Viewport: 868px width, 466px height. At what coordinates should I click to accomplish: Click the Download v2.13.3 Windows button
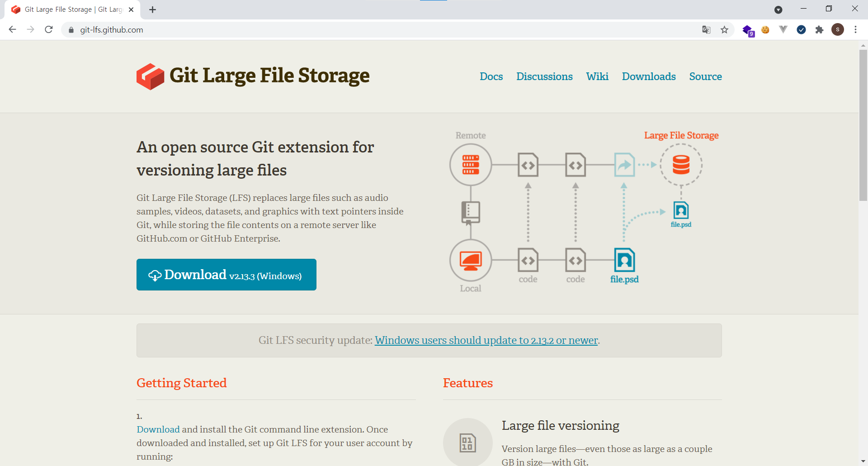[x=226, y=274]
